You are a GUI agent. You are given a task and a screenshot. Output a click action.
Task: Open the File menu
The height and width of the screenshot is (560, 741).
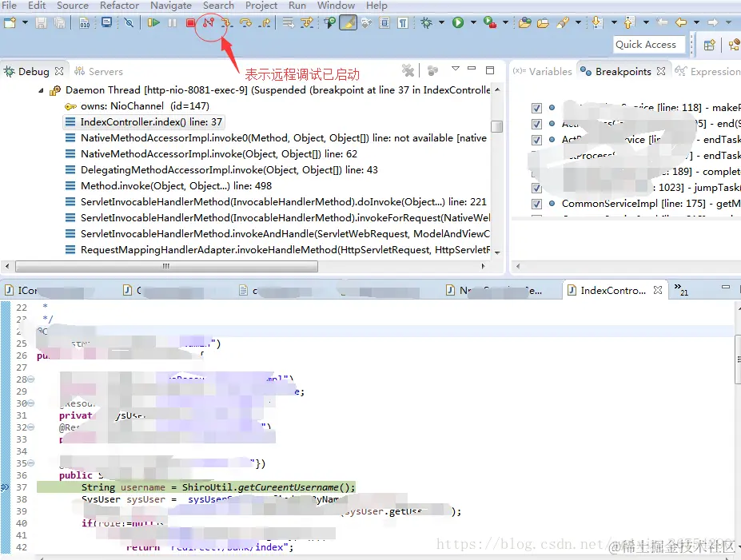(9, 6)
